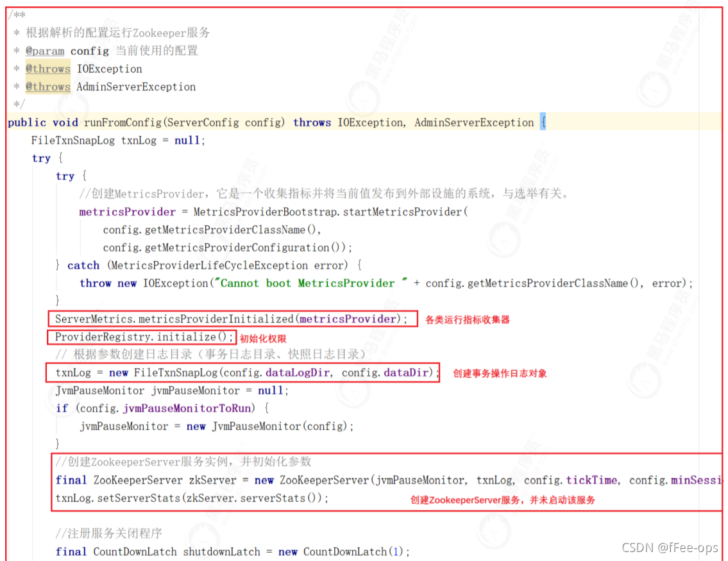Click the zkServer variable declaration

(213, 480)
